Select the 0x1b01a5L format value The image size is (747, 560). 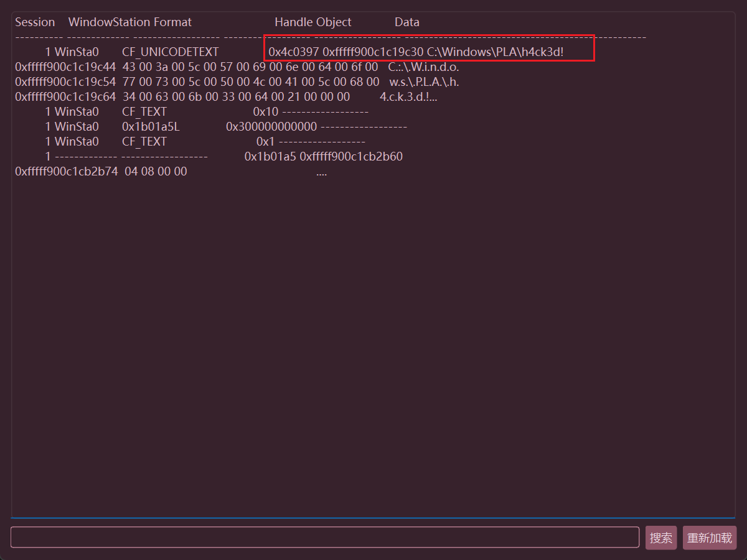pyautogui.click(x=151, y=127)
